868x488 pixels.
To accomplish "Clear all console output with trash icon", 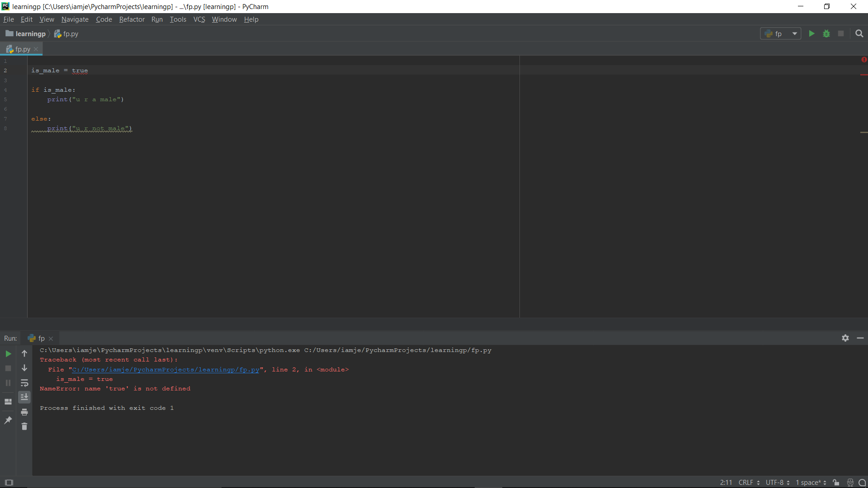I will (24, 426).
